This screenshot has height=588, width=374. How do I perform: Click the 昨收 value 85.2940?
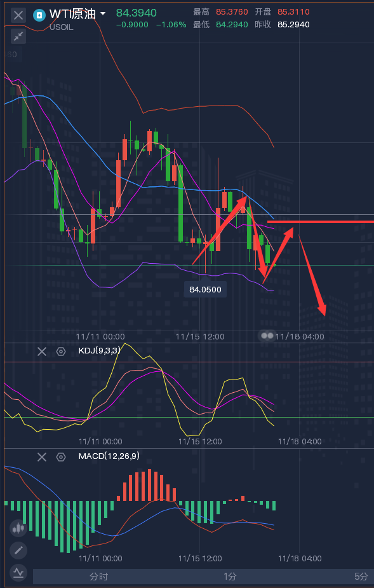(293, 25)
